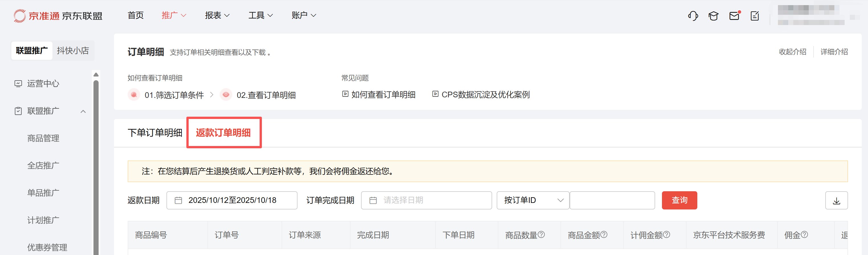Click the help icon beside 计佣金额
The image size is (868, 255).
click(667, 235)
